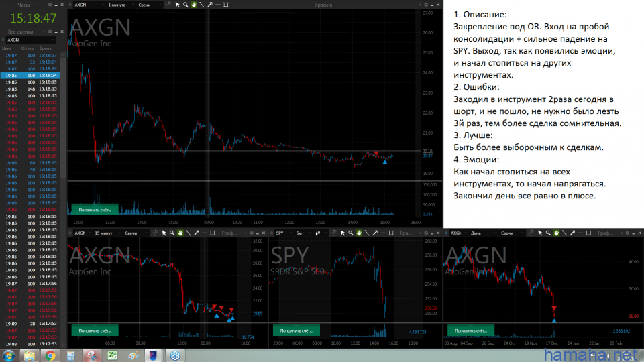Screen dimensions: 644x362
Task: Toggle the hand tool in the SPY 5m chart
Action: point(358,233)
